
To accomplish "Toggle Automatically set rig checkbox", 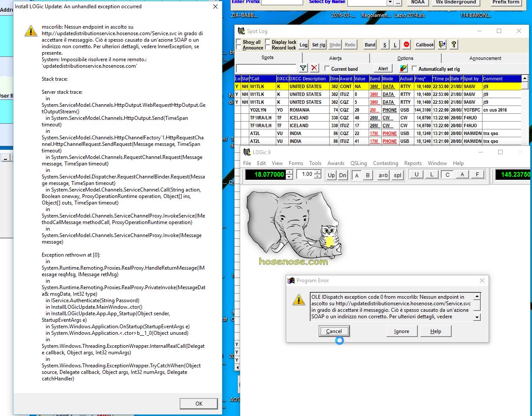I will pyautogui.click(x=414, y=69).
